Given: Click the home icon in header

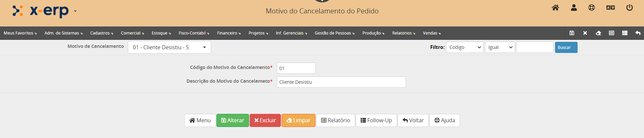Looking at the screenshot, I should 555,8.
